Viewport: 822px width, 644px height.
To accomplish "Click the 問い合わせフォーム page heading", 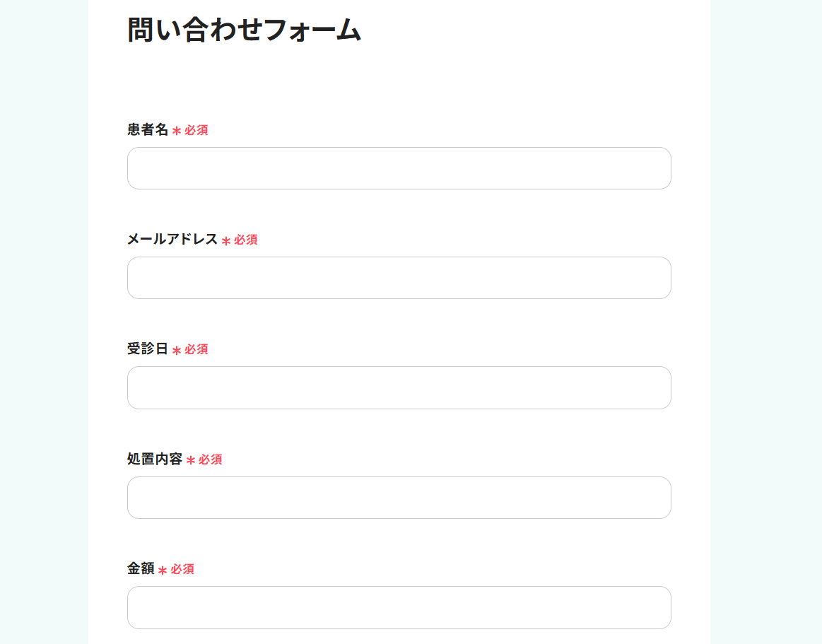I will click(245, 30).
